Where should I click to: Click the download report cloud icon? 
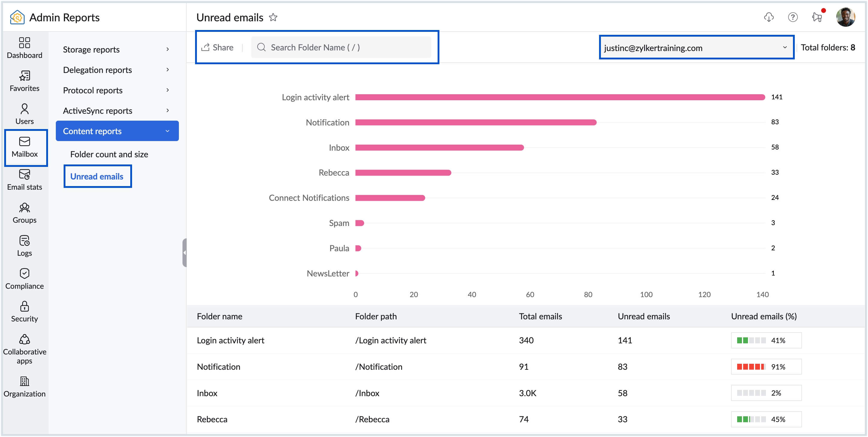coord(769,17)
